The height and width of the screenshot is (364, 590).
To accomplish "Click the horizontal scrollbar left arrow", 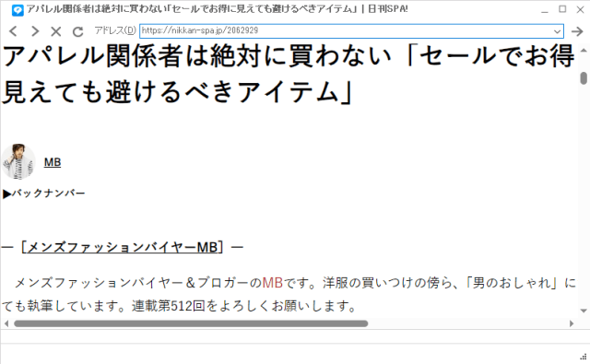I will [x=6, y=323].
